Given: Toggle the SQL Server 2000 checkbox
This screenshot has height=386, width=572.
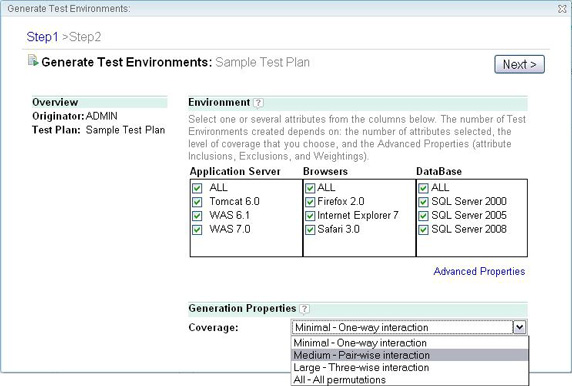Looking at the screenshot, I should (x=423, y=202).
